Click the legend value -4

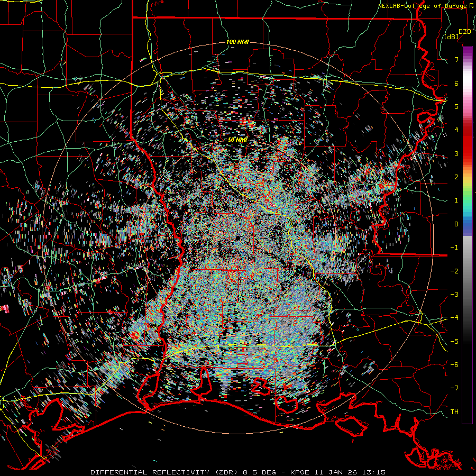tap(454, 318)
